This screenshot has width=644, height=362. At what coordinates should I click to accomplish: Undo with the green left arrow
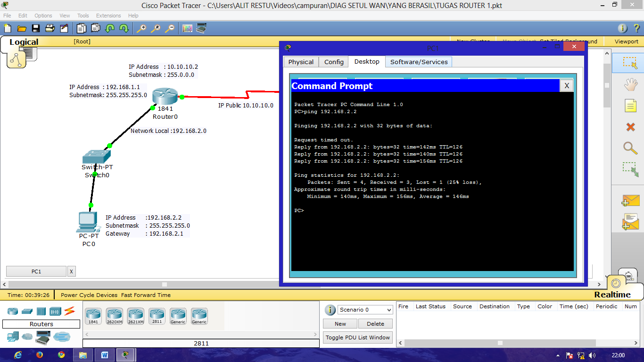pos(110,28)
